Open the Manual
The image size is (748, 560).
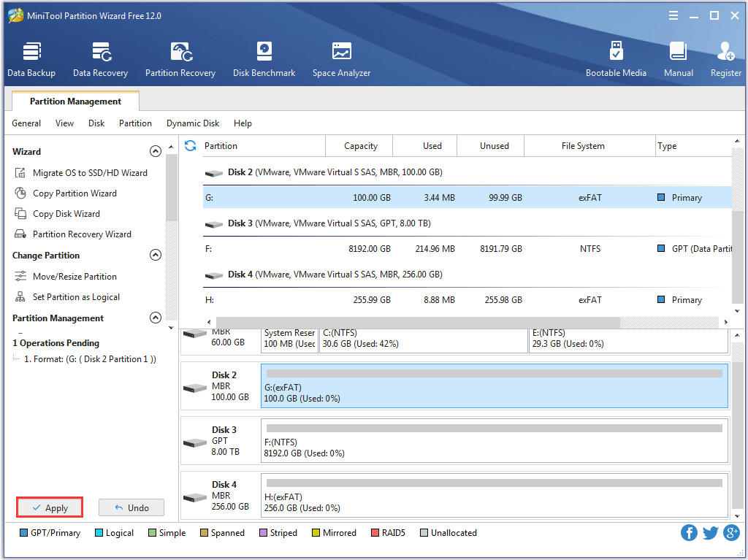[679, 60]
